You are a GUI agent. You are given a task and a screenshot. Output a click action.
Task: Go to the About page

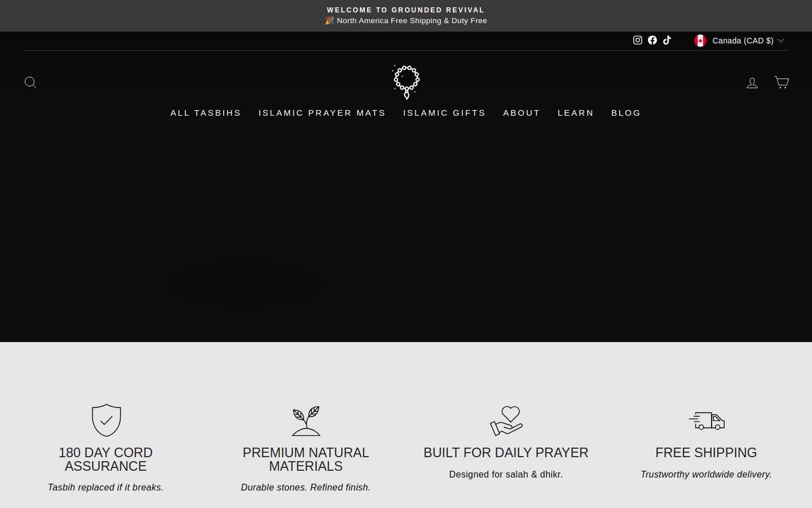pyautogui.click(x=522, y=113)
